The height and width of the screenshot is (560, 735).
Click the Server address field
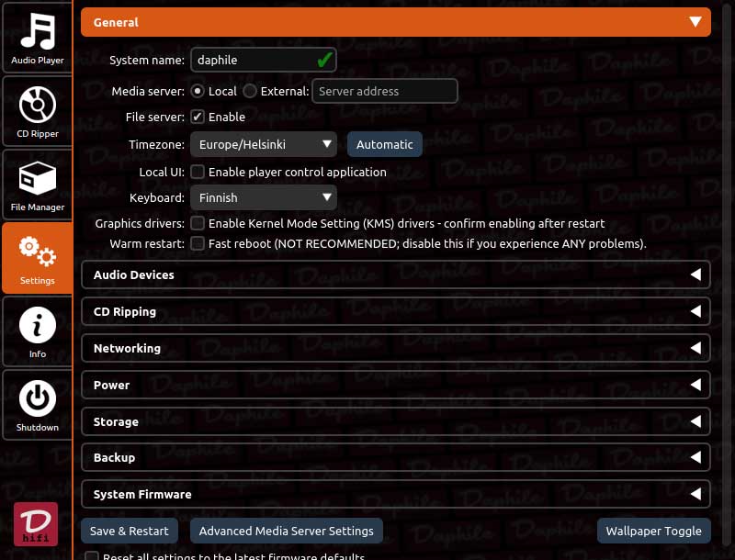[385, 91]
